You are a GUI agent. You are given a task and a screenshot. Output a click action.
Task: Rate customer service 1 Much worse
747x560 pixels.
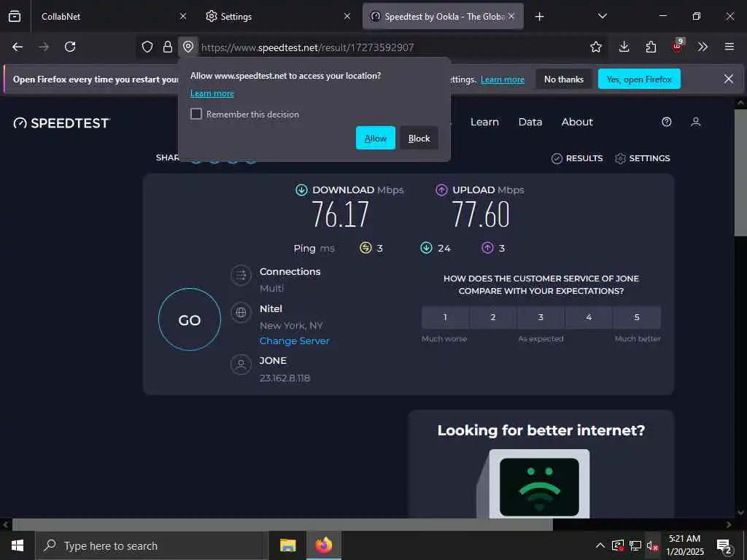coord(445,317)
